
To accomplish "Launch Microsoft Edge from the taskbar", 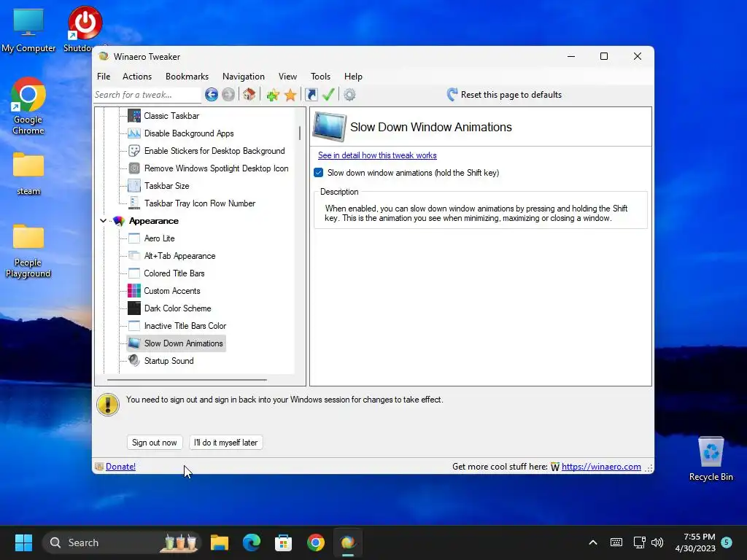I will pos(252,542).
